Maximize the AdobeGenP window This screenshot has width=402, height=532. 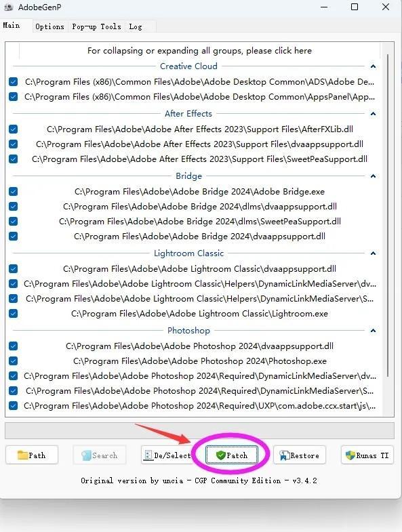click(x=355, y=7)
